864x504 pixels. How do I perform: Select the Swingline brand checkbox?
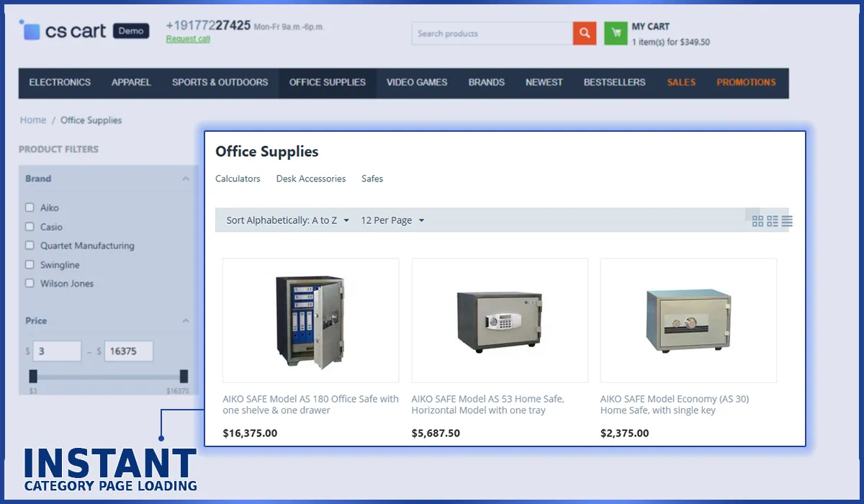30,265
